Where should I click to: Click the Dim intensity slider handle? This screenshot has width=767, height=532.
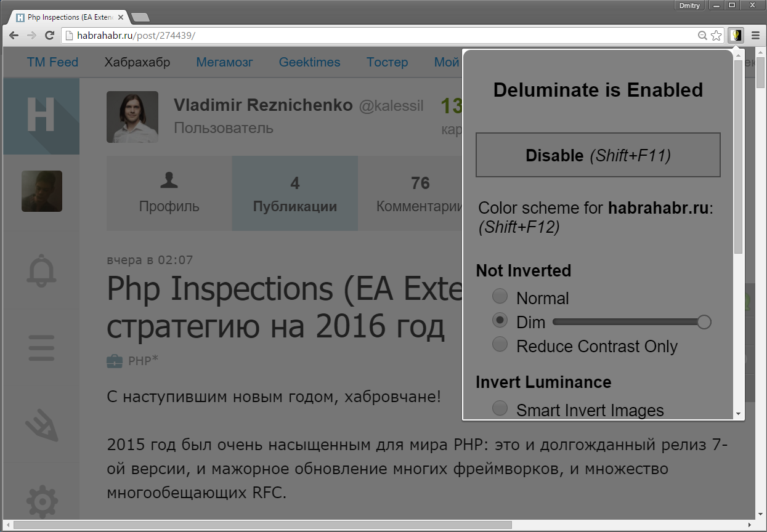[704, 321]
